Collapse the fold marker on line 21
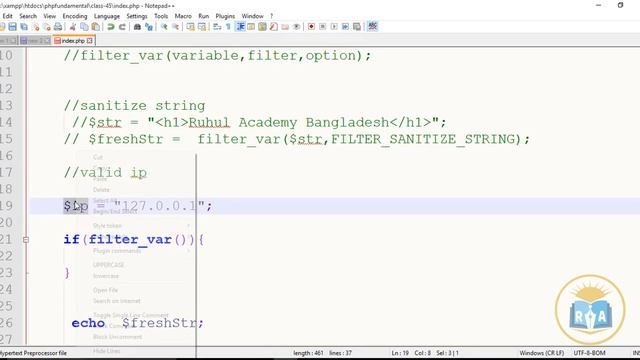The image size is (640, 360). [x=26, y=240]
